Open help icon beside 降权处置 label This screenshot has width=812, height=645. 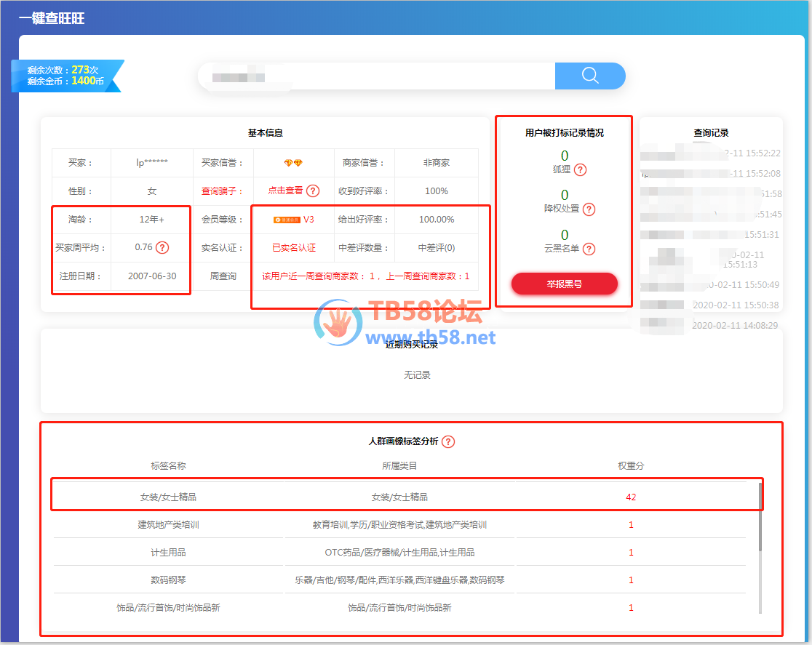pyautogui.click(x=589, y=209)
